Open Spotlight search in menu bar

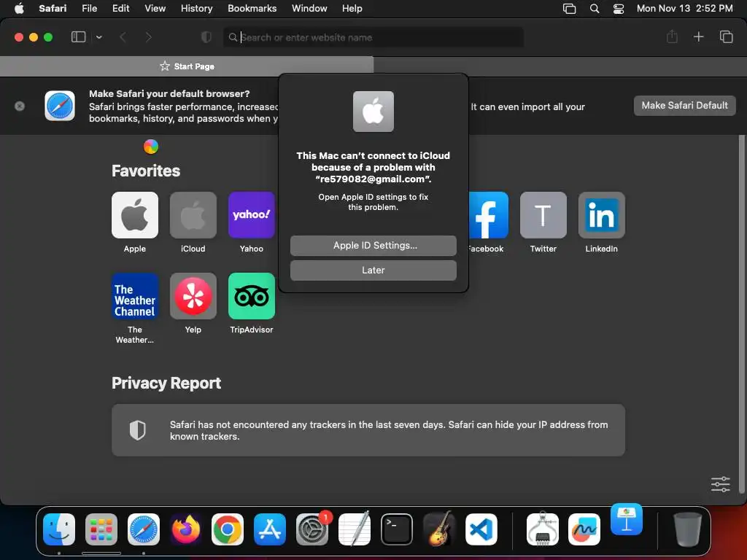coord(594,9)
